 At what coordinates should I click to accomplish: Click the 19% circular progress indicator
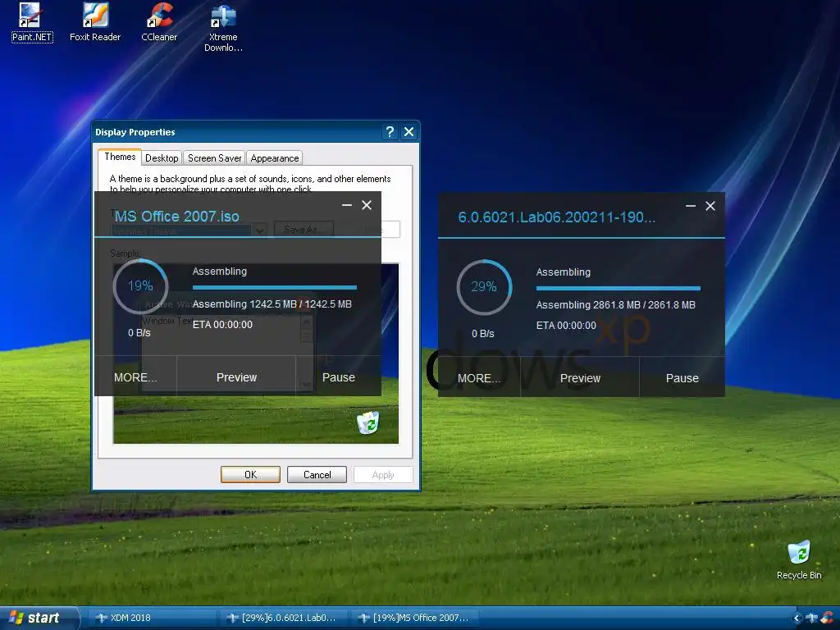(x=140, y=286)
